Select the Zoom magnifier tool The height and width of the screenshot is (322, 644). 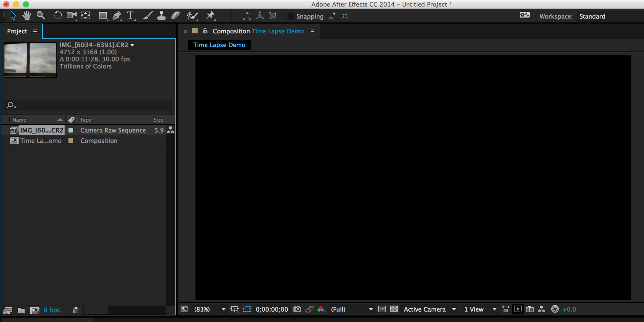[x=41, y=16]
